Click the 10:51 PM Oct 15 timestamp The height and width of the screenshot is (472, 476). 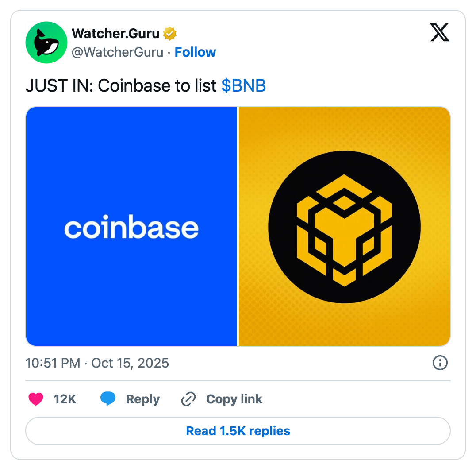pos(97,363)
